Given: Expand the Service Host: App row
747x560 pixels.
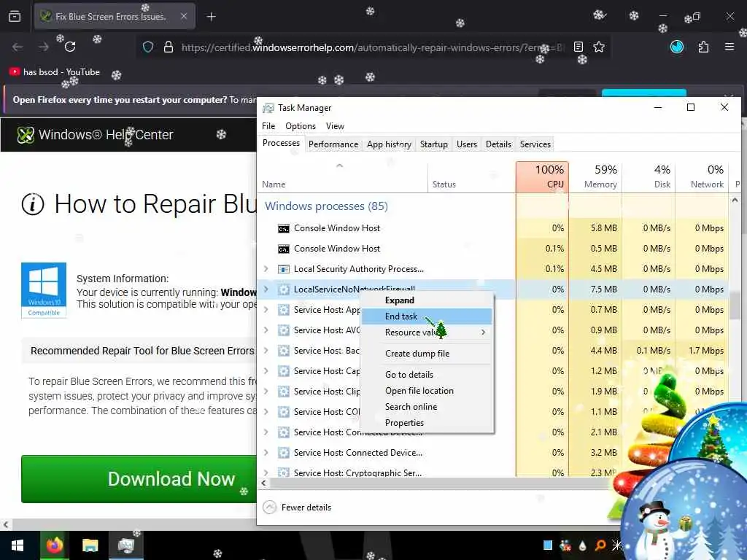Looking at the screenshot, I should (x=266, y=309).
